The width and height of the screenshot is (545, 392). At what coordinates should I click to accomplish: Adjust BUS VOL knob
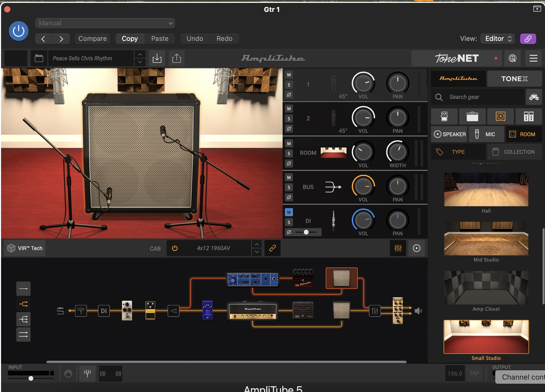click(363, 186)
